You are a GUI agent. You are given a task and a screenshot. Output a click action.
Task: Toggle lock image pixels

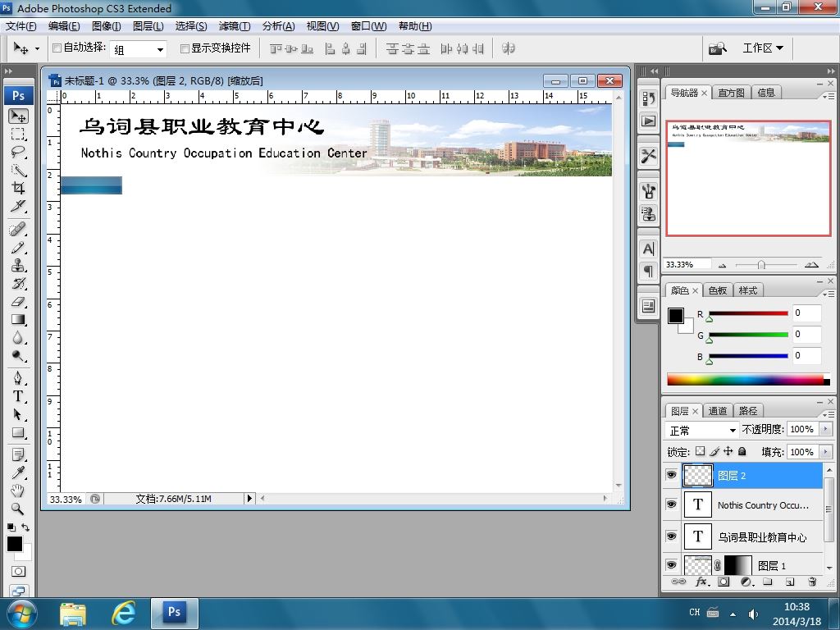(714, 451)
